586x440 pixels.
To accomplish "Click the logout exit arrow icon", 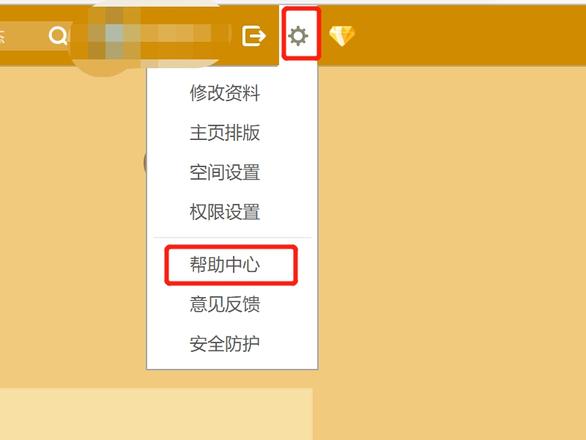I will tap(254, 36).
